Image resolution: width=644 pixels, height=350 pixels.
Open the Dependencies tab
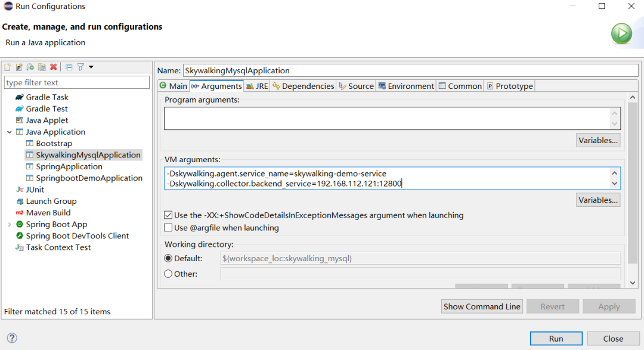coord(303,86)
